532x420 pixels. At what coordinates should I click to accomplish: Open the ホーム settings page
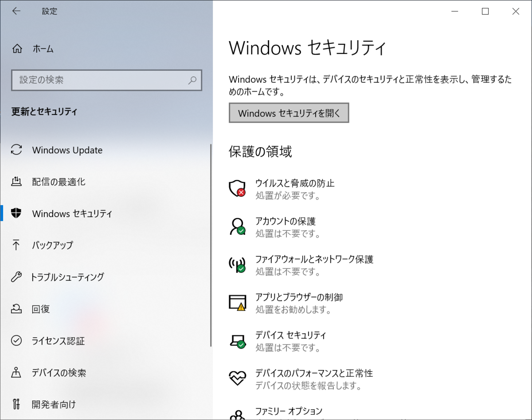click(x=43, y=49)
